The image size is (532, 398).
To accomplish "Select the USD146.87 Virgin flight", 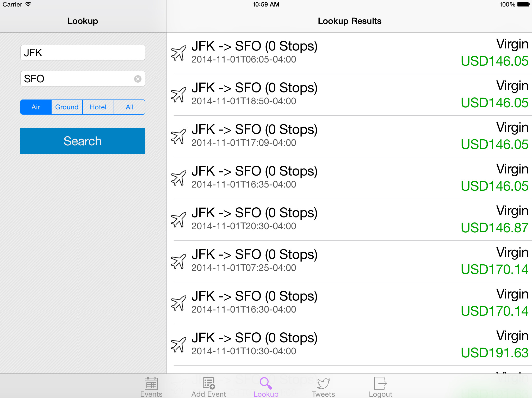I will pyautogui.click(x=349, y=220).
